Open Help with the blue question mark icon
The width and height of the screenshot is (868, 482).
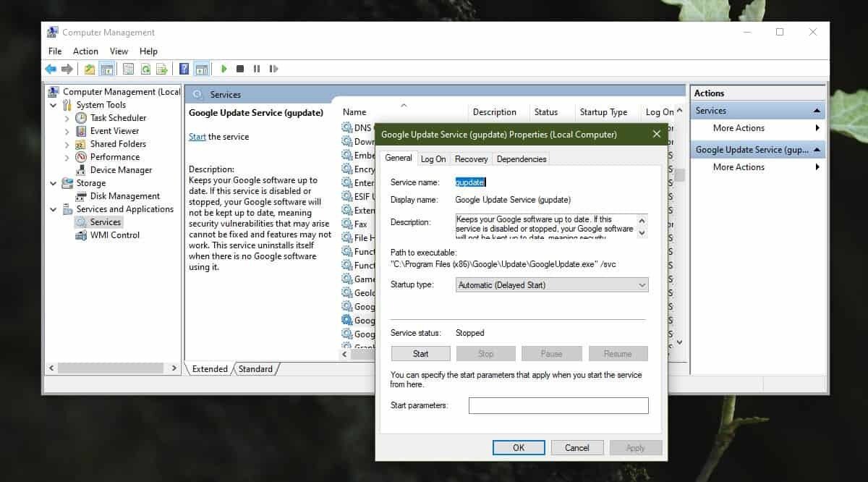coord(183,69)
